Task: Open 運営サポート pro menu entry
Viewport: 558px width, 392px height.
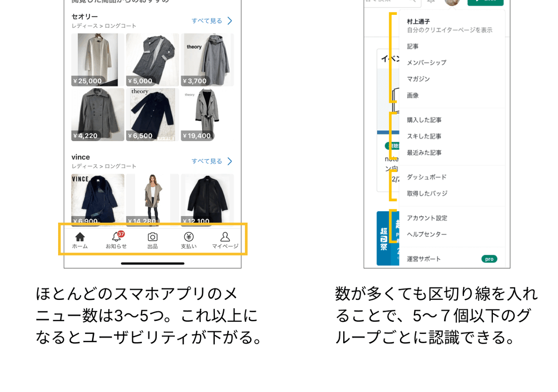Action: (x=452, y=259)
